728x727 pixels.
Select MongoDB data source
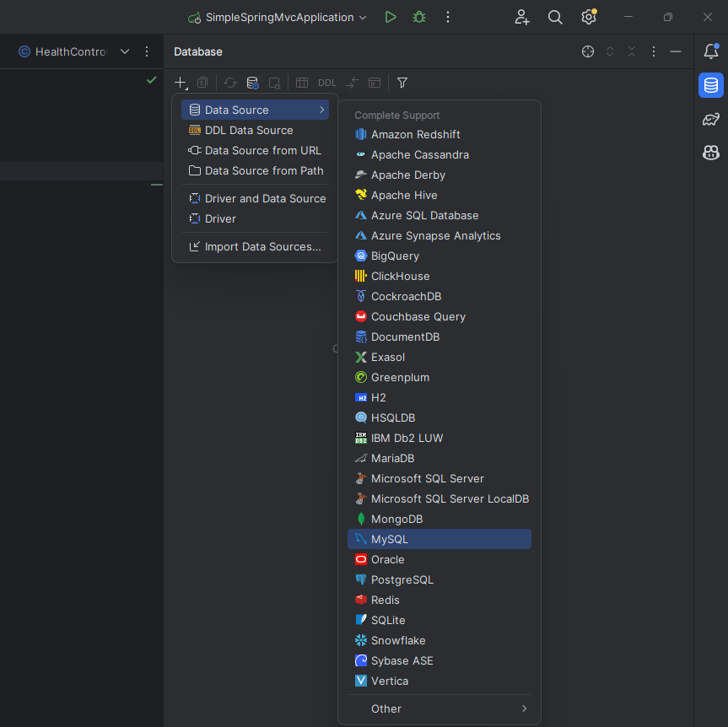(439, 519)
